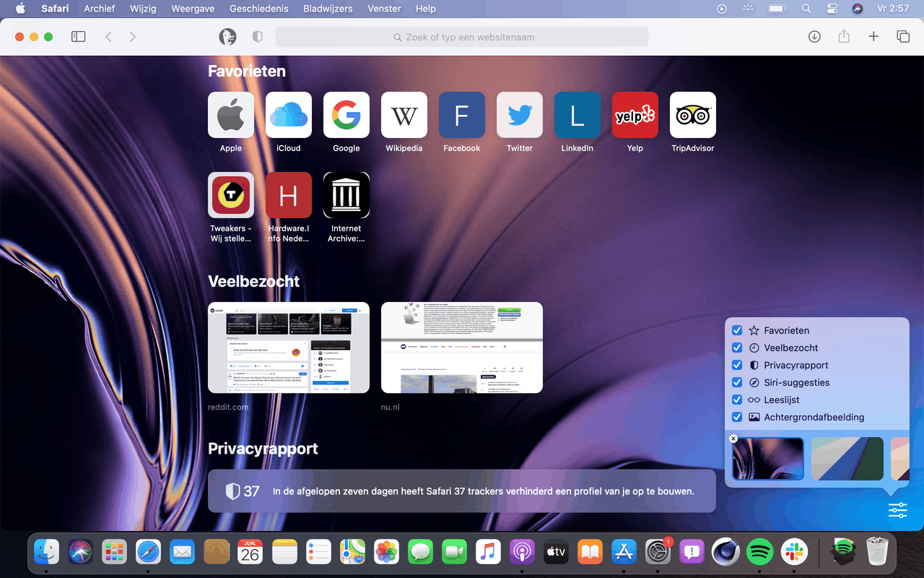Open the Bladwijzers menu
This screenshot has height=578, width=924.
tap(328, 9)
